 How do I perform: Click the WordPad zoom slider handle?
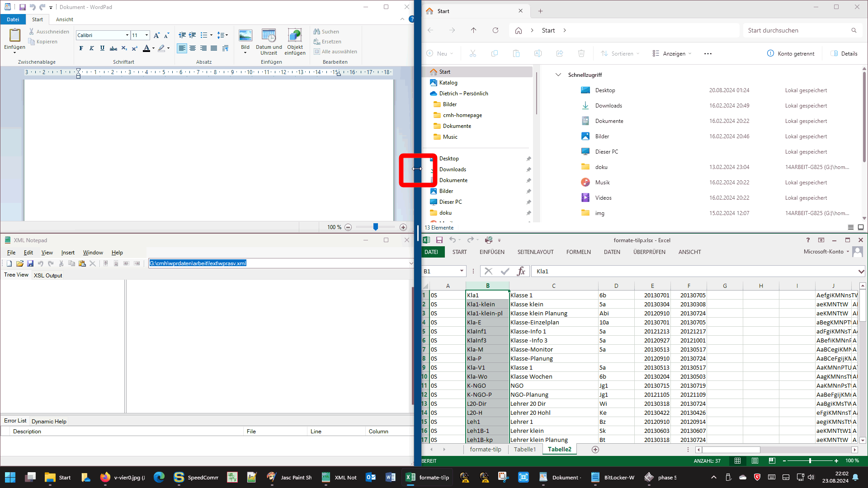click(x=375, y=227)
